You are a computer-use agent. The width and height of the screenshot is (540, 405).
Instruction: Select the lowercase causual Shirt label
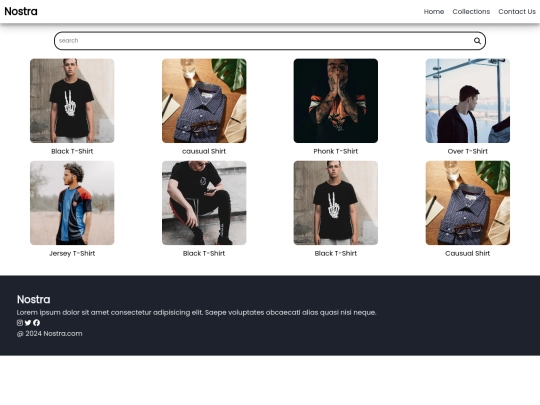point(204,151)
